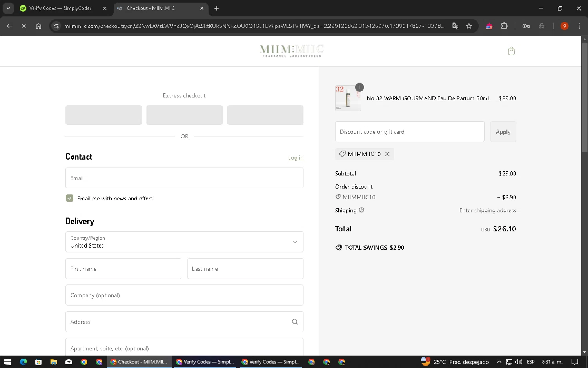Close the Verify Codes — SimplyCodes tab
Viewport: 588px width, 368px height.
coord(105,8)
